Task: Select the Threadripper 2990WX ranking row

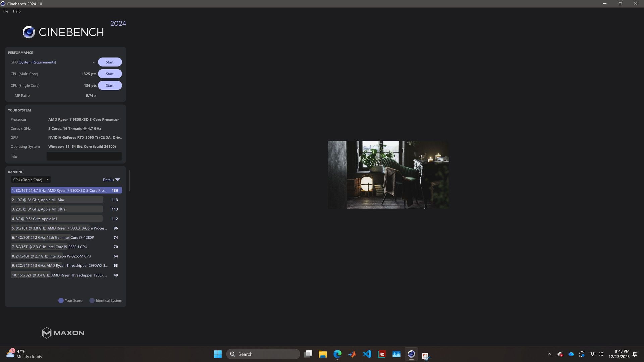Action: click(x=66, y=265)
